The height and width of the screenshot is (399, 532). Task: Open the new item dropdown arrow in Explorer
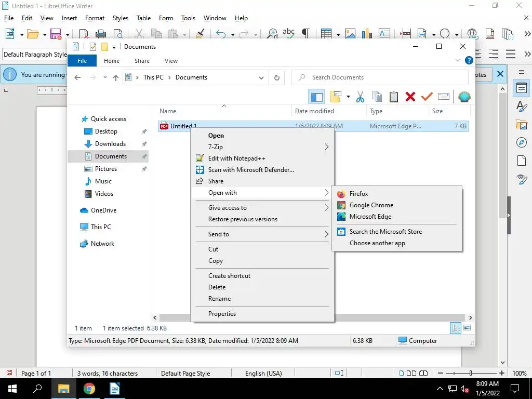(348, 97)
